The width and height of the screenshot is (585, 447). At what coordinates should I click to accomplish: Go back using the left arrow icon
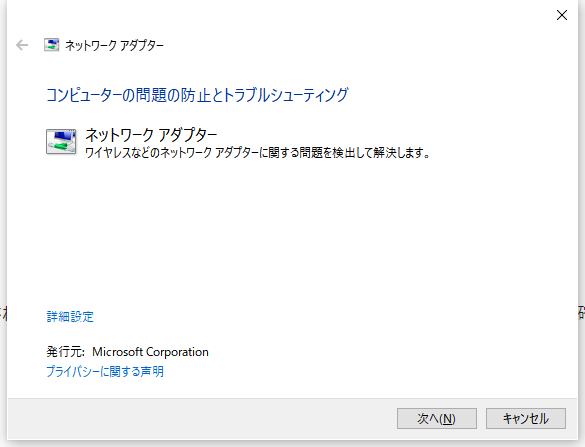tap(22, 45)
